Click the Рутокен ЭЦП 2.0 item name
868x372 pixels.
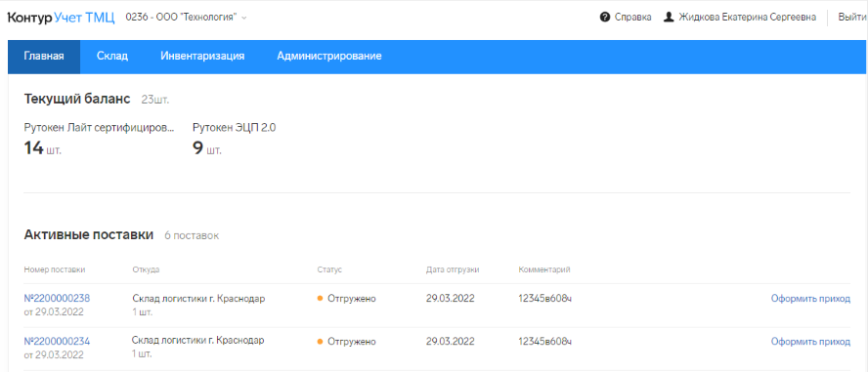(235, 128)
